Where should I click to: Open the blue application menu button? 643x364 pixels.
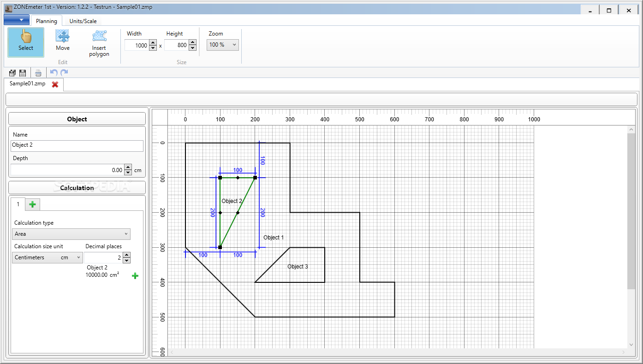click(x=16, y=20)
